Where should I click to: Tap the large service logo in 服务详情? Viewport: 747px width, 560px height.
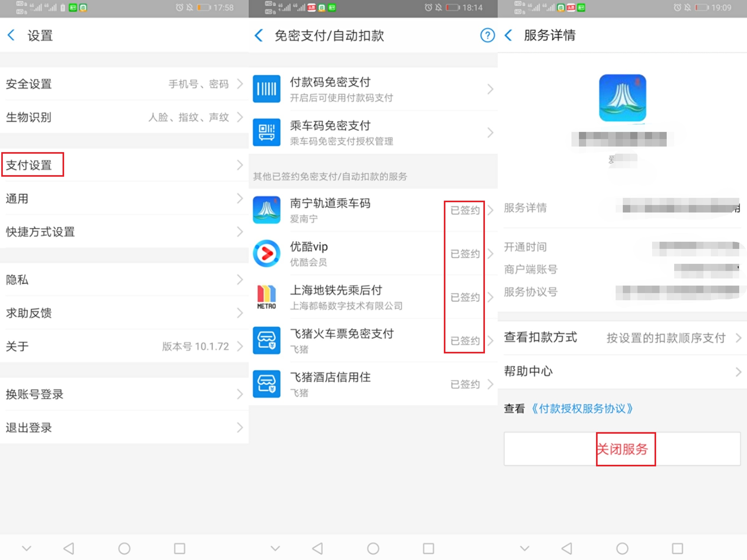coord(622,98)
